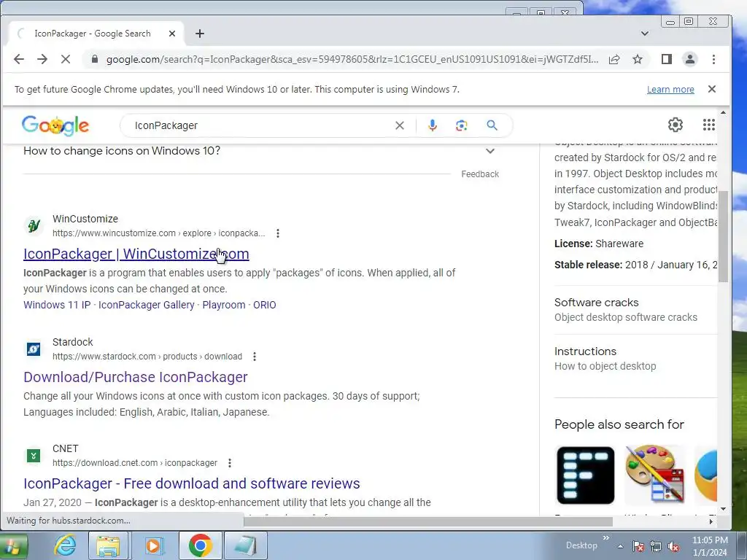
Task: Click the horizontal page scrollbar
Action: (x=427, y=521)
